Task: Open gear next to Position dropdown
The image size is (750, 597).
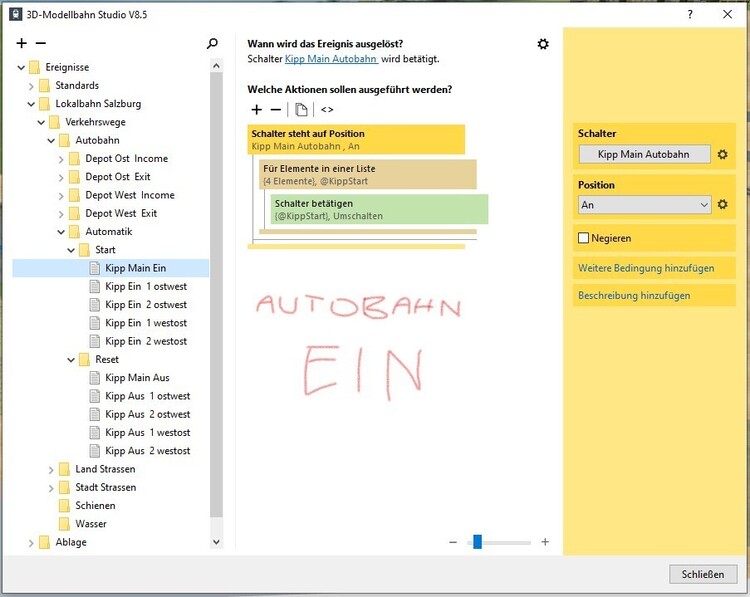Action: pyautogui.click(x=722, y=205)
